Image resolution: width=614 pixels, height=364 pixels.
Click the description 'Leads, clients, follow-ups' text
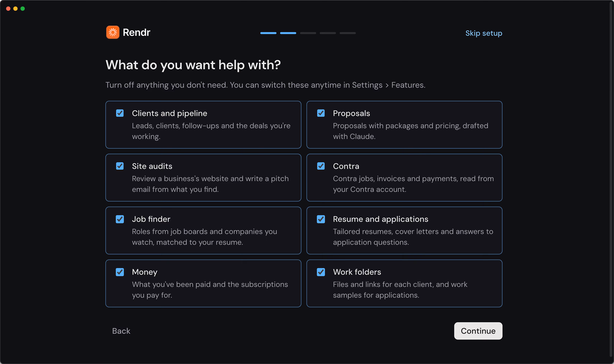tap(211, 131)
